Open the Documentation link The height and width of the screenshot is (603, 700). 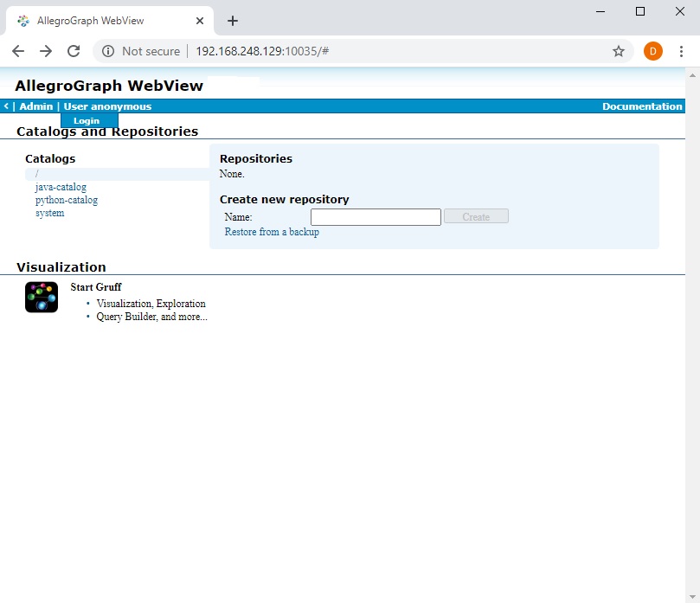(642, 106)
